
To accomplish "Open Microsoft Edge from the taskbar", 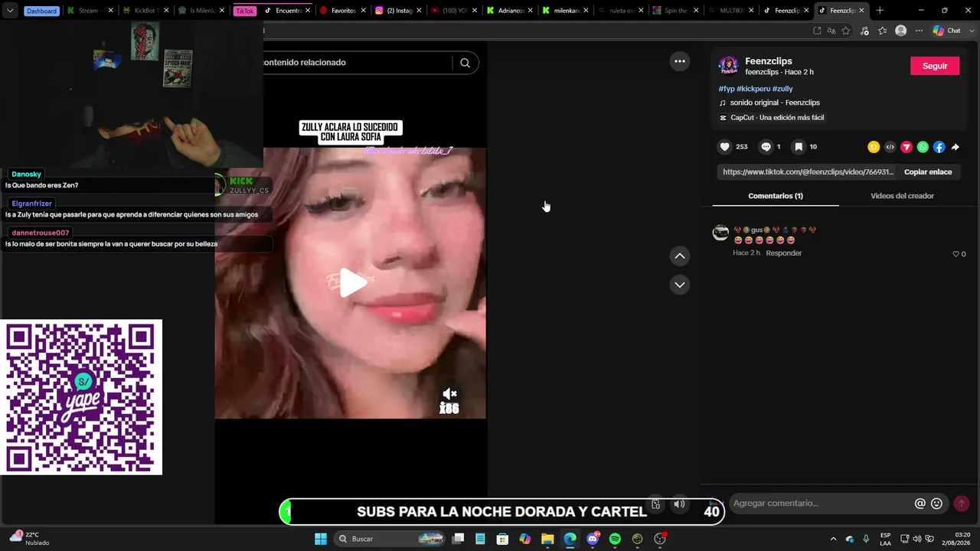I will click(570, 539).
